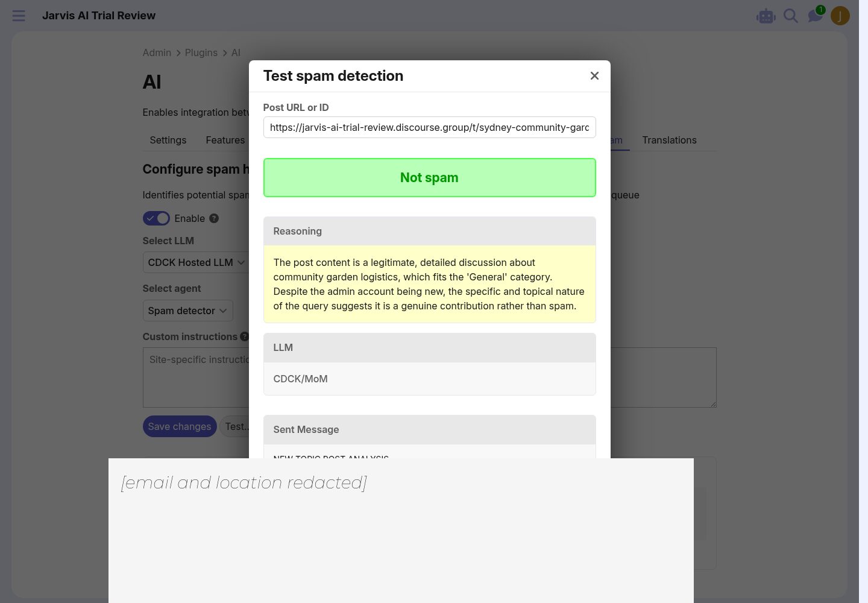The image size is (868, 603).
Task: Click the search magnifier icon
Action: (790, 16)
